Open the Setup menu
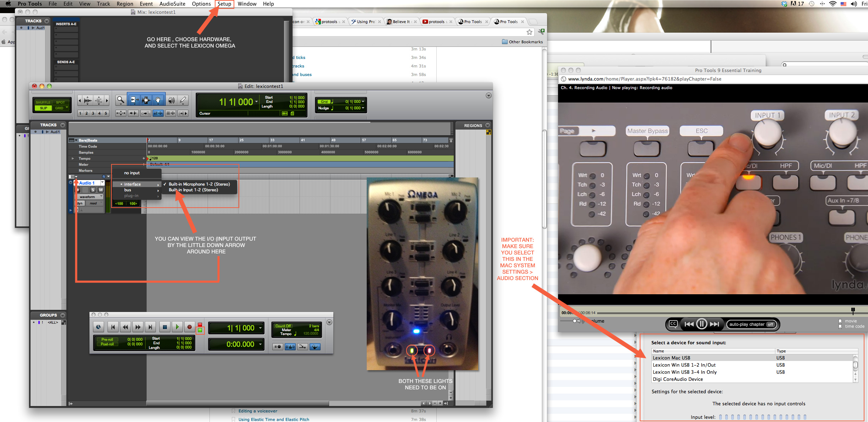 click(224, 4)
